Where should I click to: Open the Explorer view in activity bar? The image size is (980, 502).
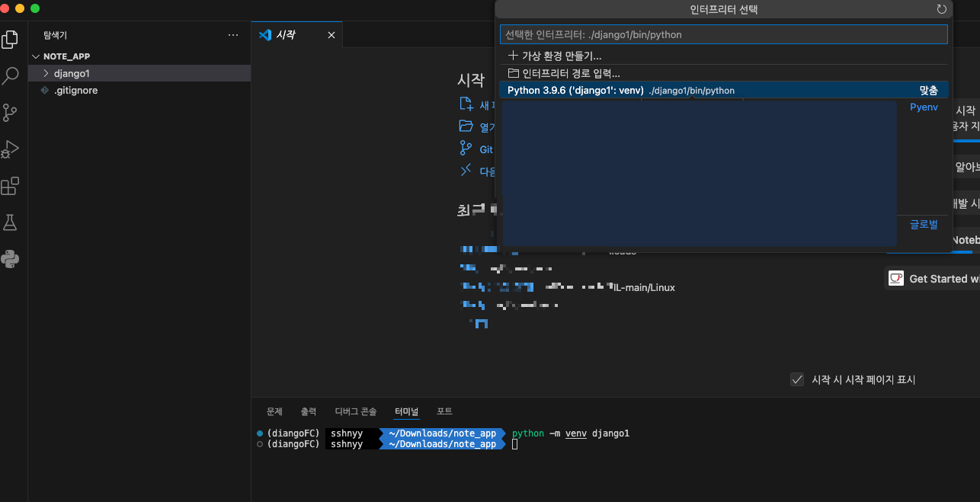(10, 40)
